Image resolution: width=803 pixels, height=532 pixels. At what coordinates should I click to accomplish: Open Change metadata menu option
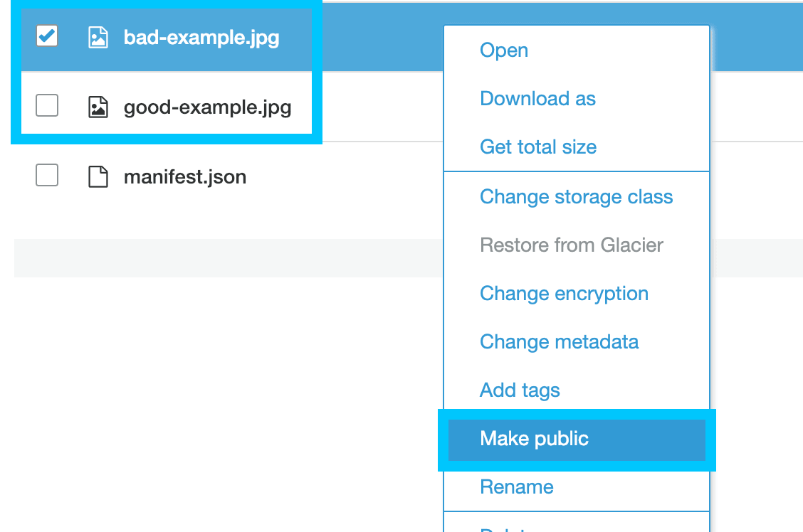[559, 342]
